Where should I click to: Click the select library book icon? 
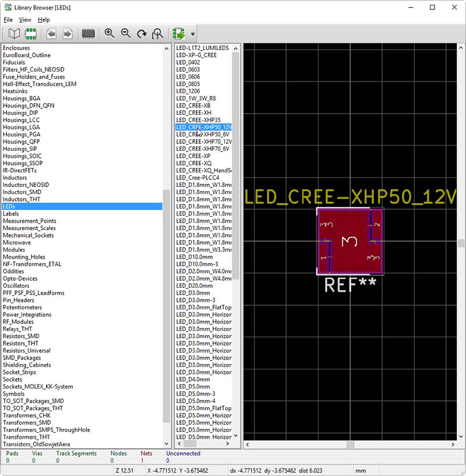pyautogui.click(x=14, y=34)
